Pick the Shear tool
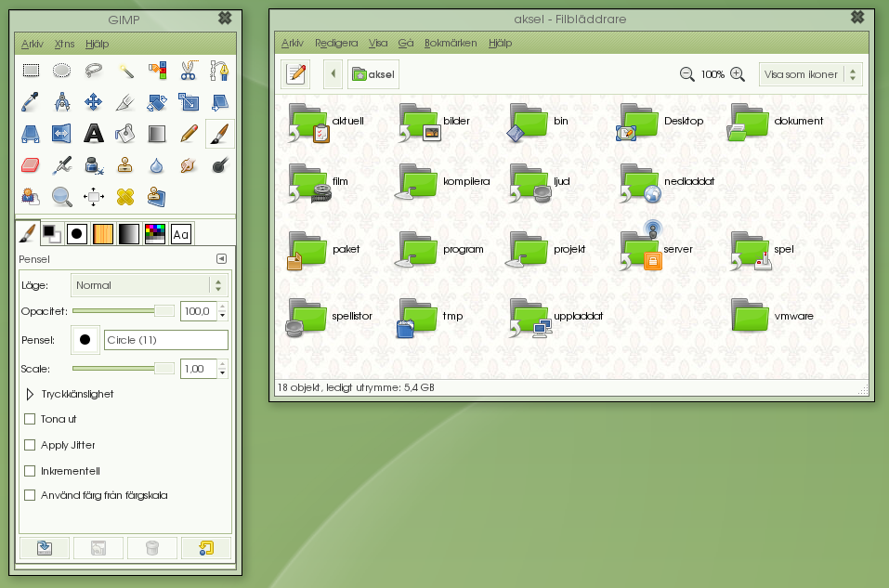 pyautogui.click(x=219, y=102)
